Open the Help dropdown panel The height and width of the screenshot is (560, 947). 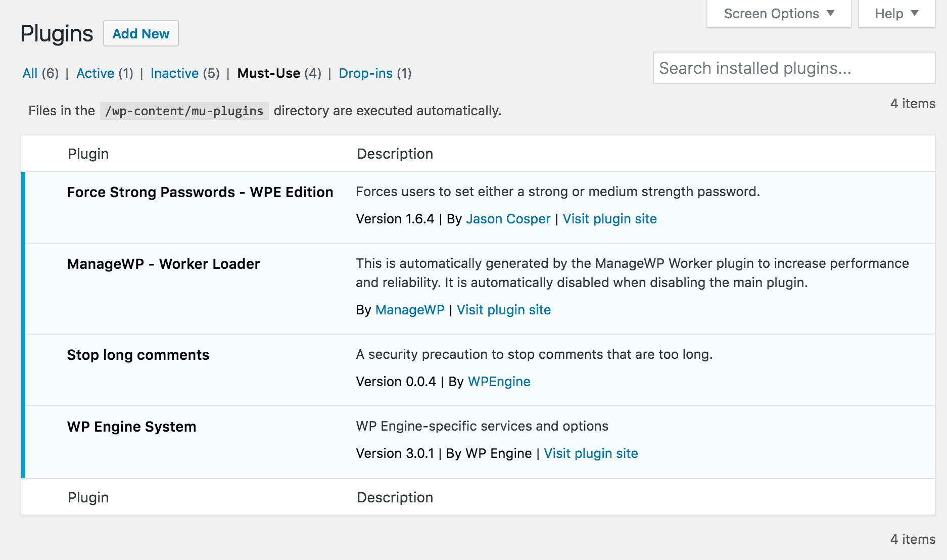point(896,14)
